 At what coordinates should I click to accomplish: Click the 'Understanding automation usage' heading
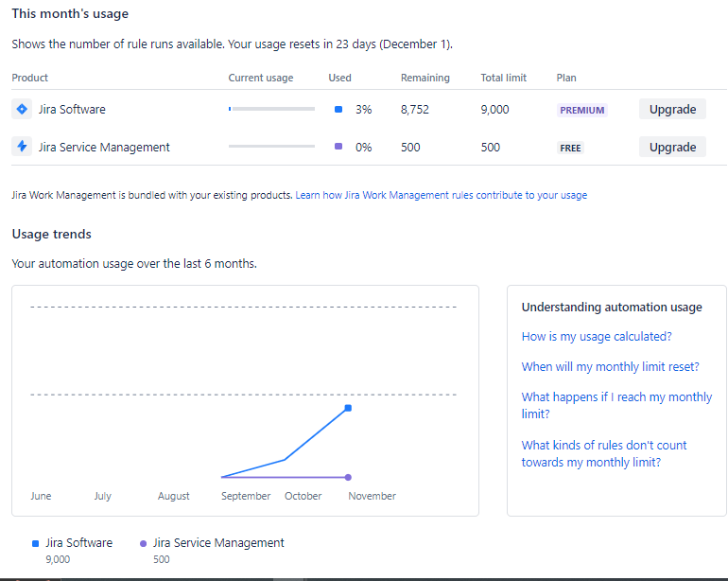coord(612,308)
